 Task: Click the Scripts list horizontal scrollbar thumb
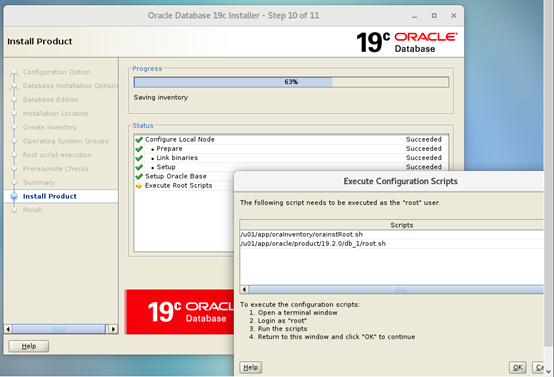(396, 290)
